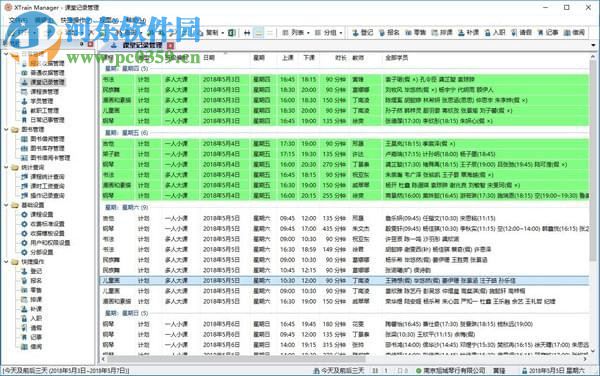Open 收据模板设置 in the sidebar tree
Screen dimensions: 600x376
[x=47, y=233]
